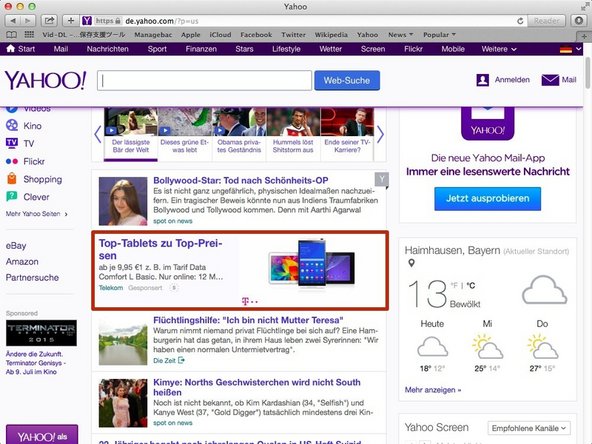592x444 pixels.
Task: Show previous carousel stories arrow
Action: pyautogui.click(x=98, y=134)
